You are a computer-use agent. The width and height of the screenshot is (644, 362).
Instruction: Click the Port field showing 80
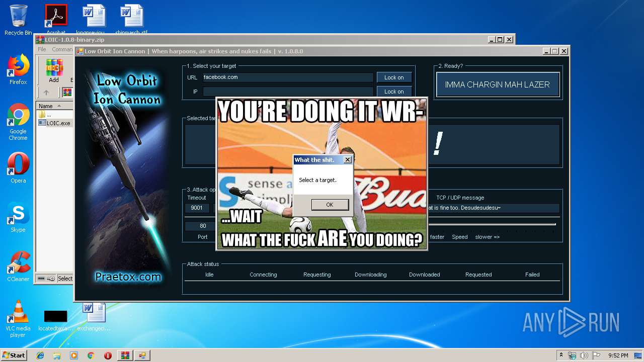tap(203, 226)
